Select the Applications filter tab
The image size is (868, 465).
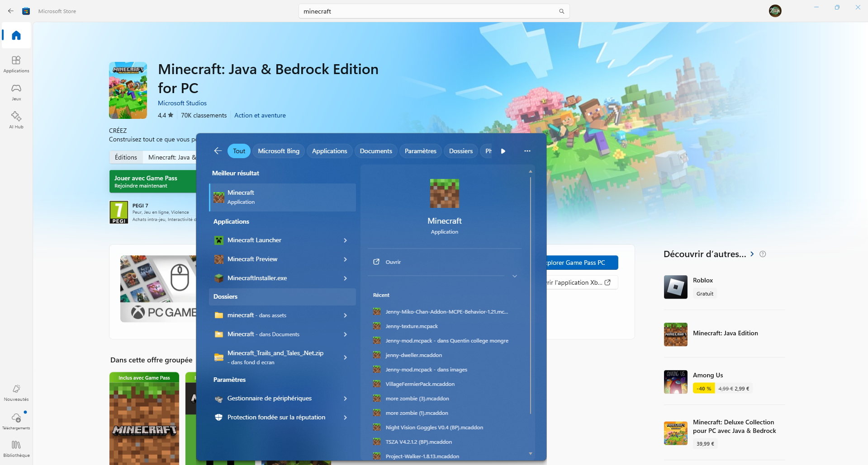tap(329, 151)
